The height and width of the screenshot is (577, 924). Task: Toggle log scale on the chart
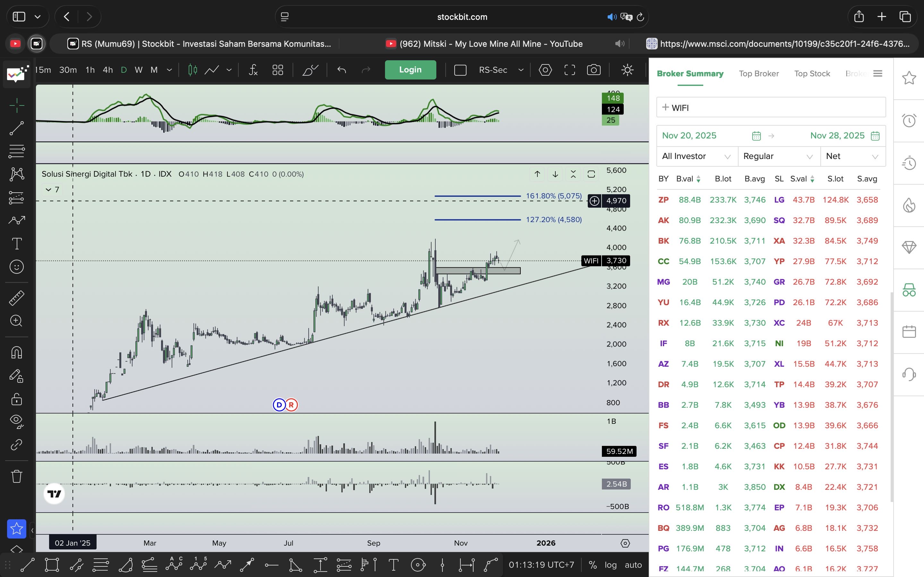610,565
